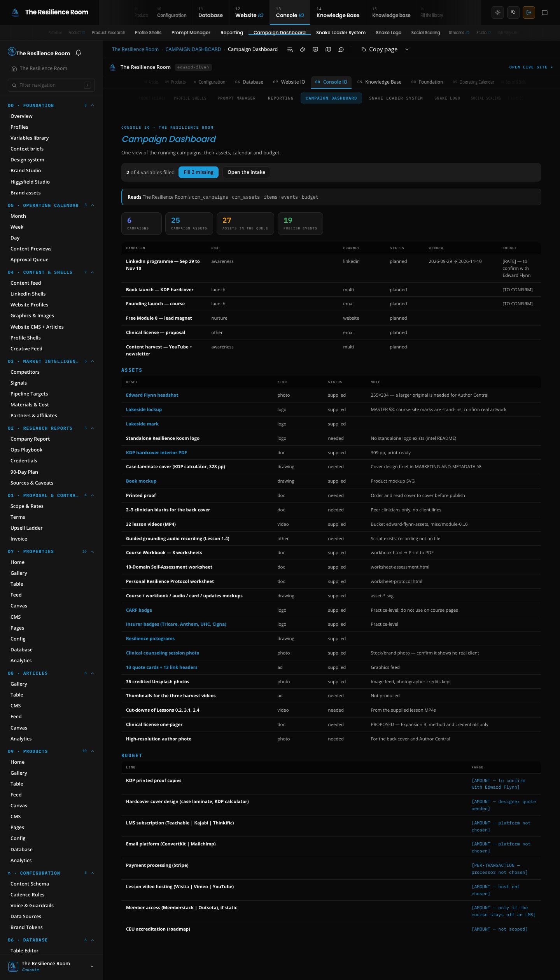Click the 2 of 4 variables filled link
Screen dimensions: 560x980
150,172
